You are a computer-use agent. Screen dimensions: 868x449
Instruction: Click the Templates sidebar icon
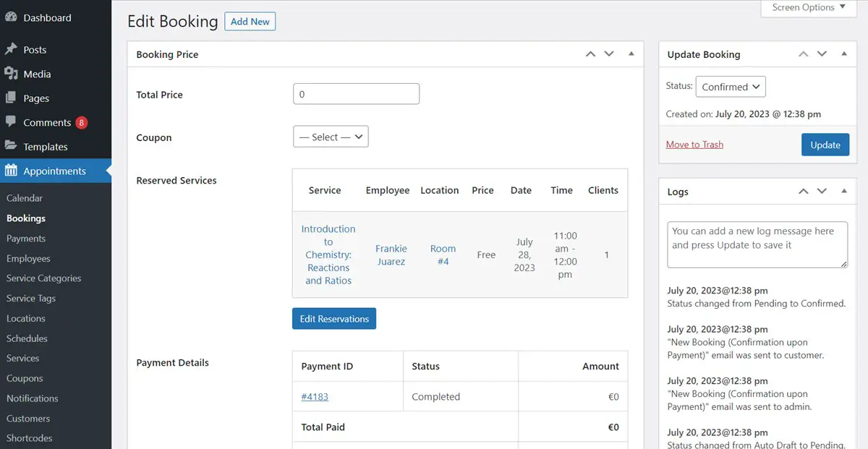[x=11, y=146]
